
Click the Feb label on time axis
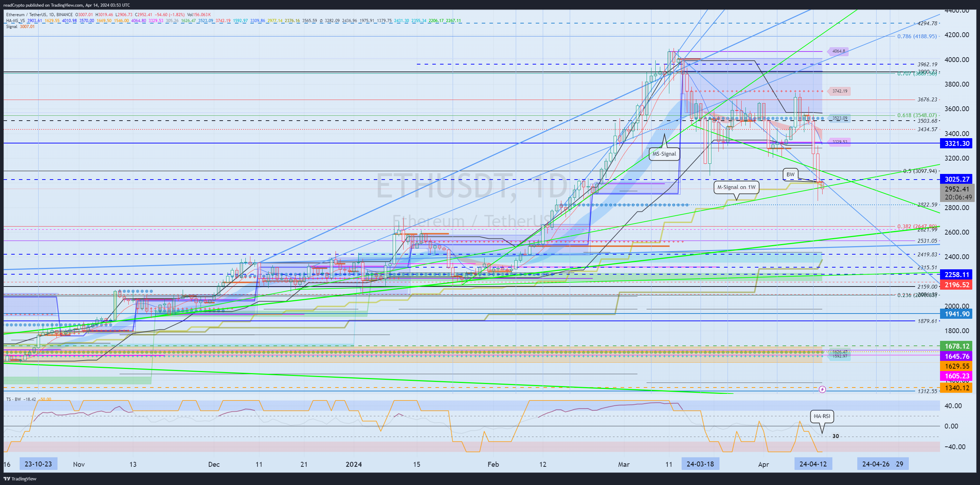(x=493, y=464)
